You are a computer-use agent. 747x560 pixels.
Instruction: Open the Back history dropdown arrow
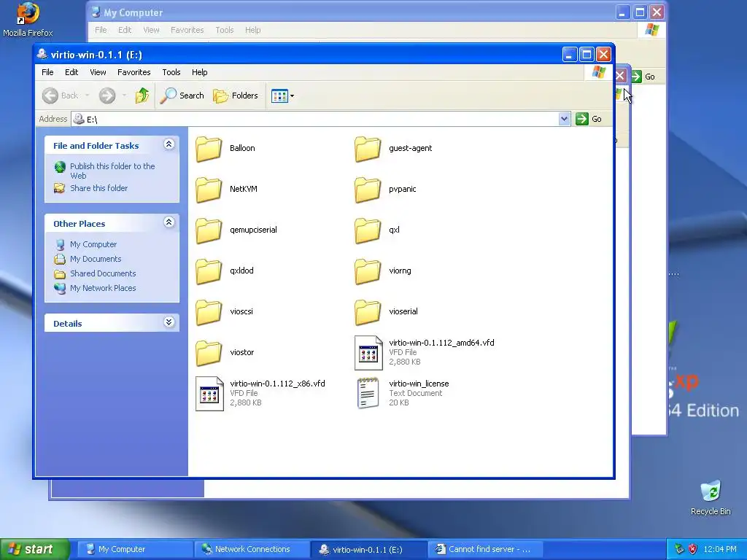(88, 96)
